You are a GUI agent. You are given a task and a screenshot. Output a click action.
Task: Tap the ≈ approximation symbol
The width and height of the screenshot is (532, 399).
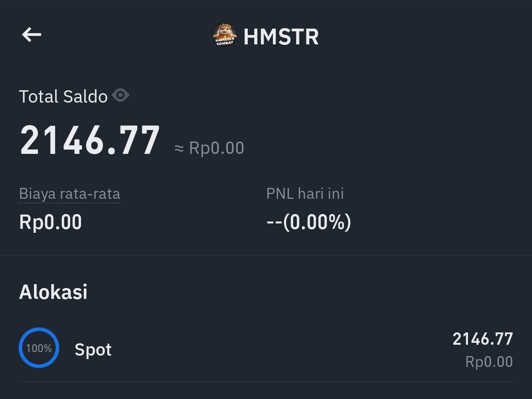179,148
